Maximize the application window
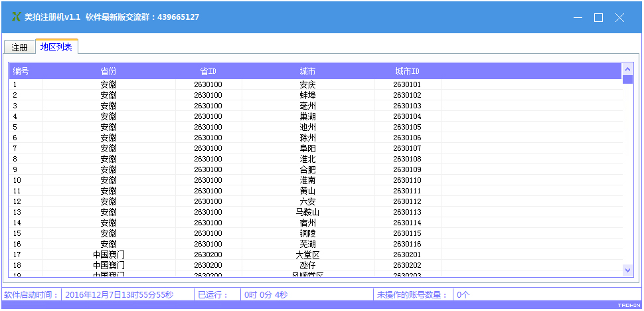The width and height of the screenshot is (644, 311). click(x=598, y=18)
